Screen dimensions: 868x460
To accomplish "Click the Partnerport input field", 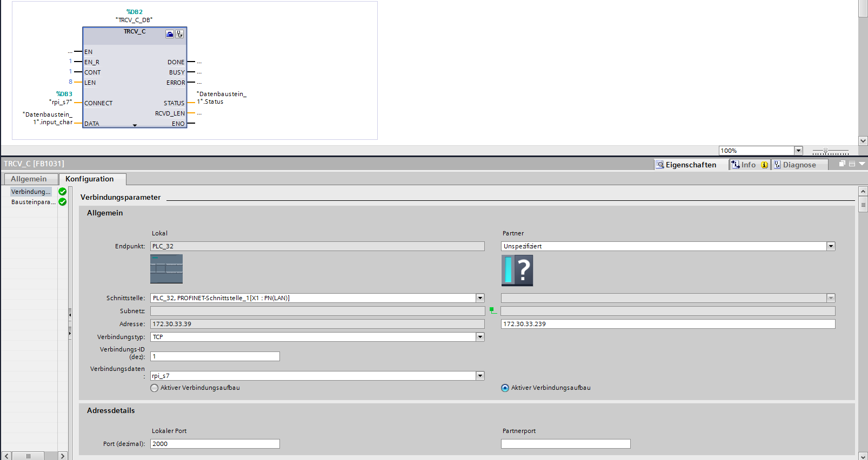I will (x=565, y=444).
